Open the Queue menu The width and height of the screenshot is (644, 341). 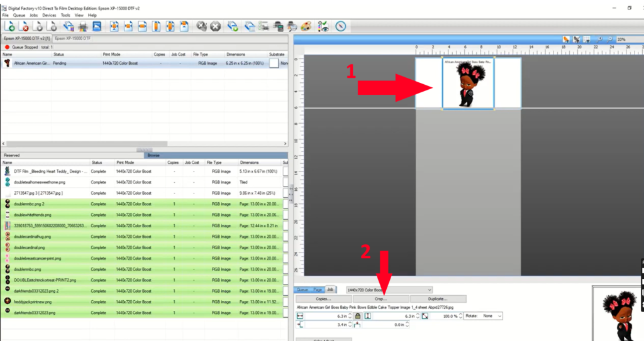19,15
